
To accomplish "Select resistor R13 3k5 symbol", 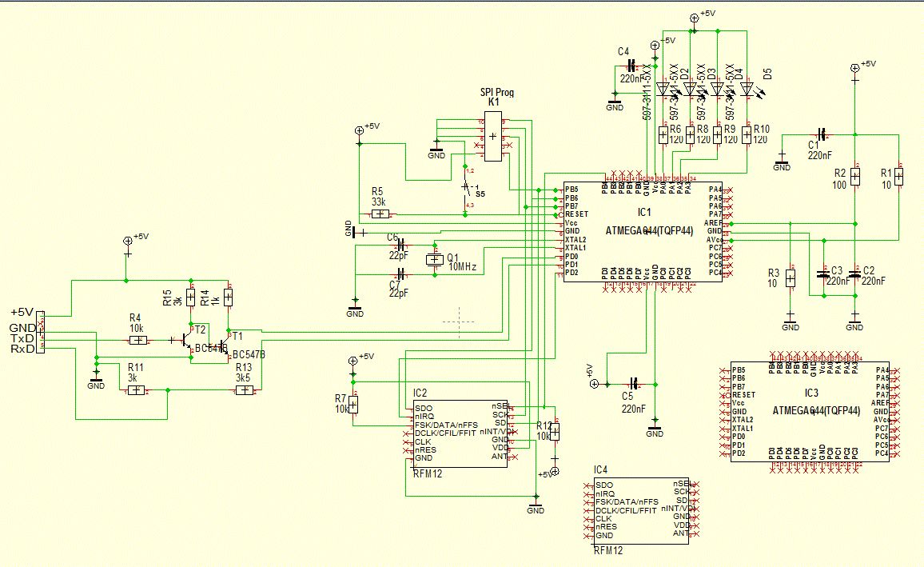I will (244, 390).
